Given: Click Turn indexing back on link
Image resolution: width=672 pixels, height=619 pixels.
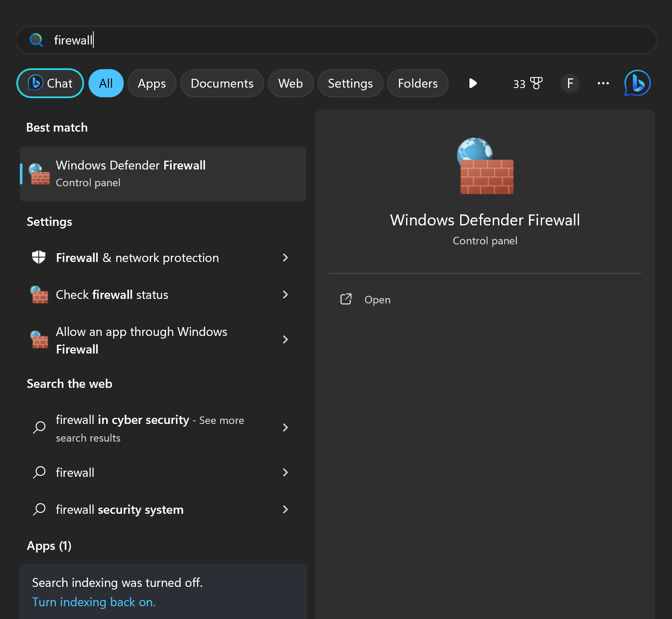Looking at the screenshot, I should click(94, 602).
